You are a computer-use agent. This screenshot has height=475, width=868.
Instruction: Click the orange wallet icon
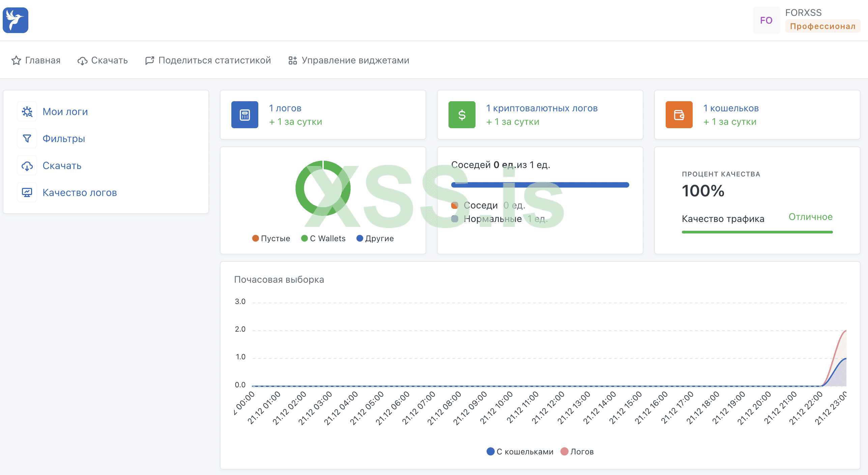click(679, 115)
